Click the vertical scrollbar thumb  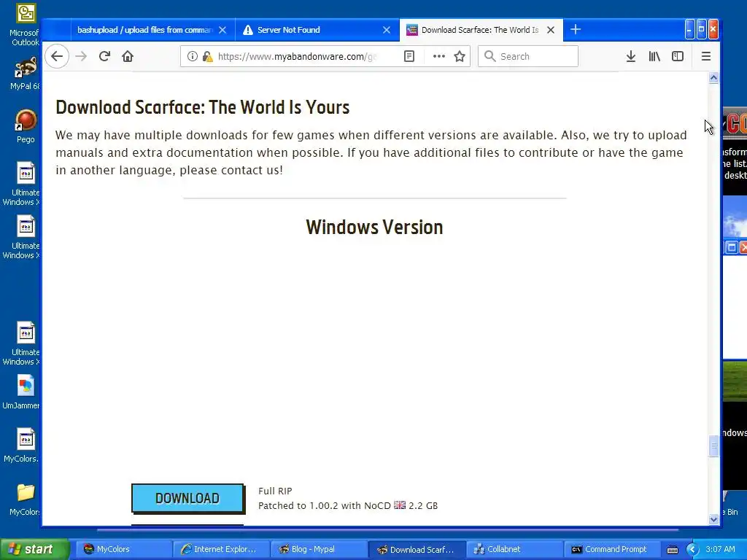pos(713,446)
